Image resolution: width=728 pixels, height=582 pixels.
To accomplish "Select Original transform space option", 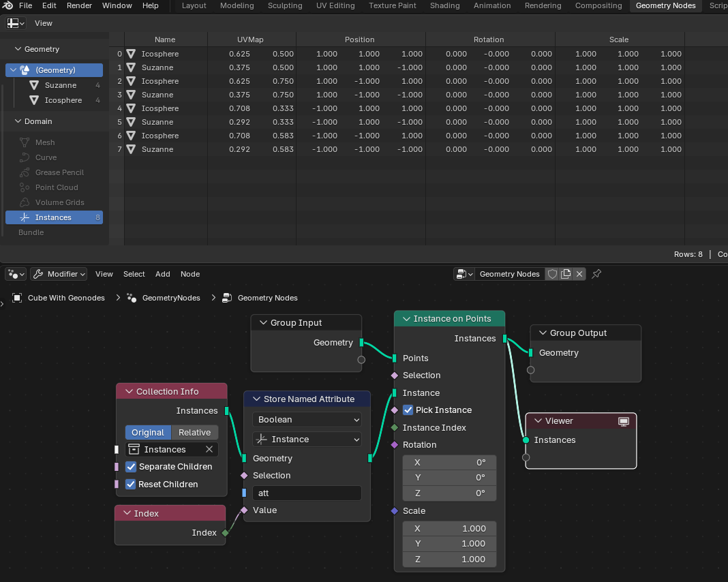I will [148, 433].
